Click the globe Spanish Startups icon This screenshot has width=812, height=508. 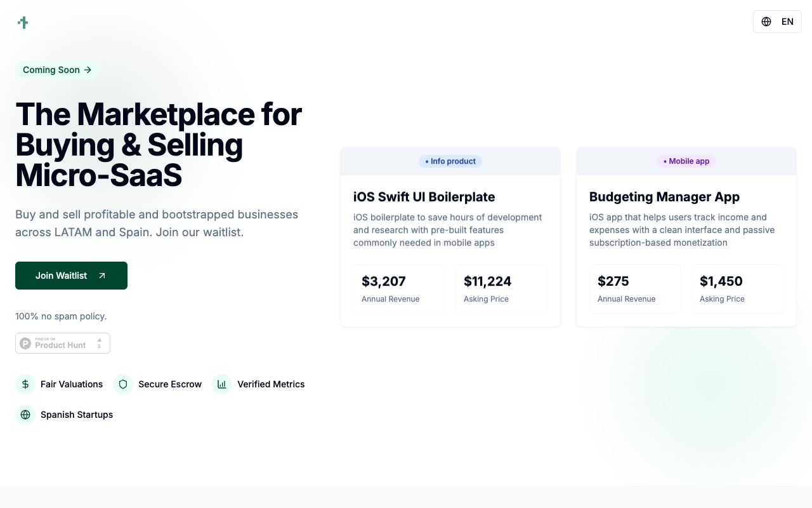pos(25,415)
